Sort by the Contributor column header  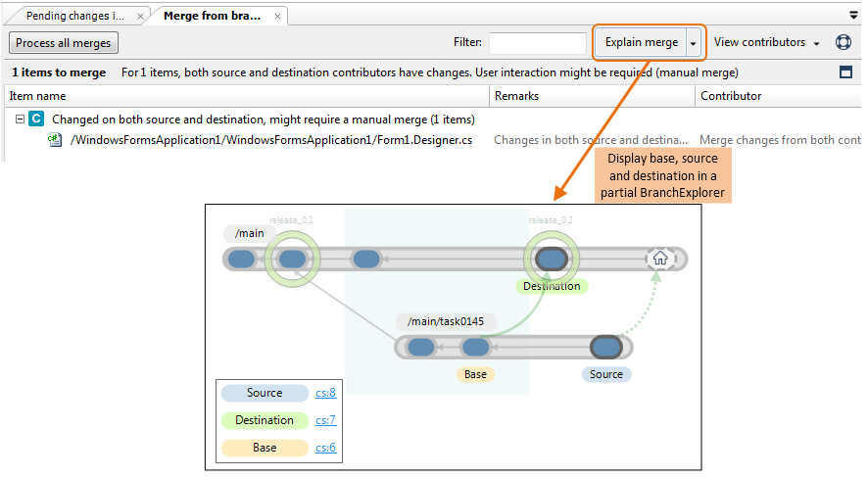[778, 96]
